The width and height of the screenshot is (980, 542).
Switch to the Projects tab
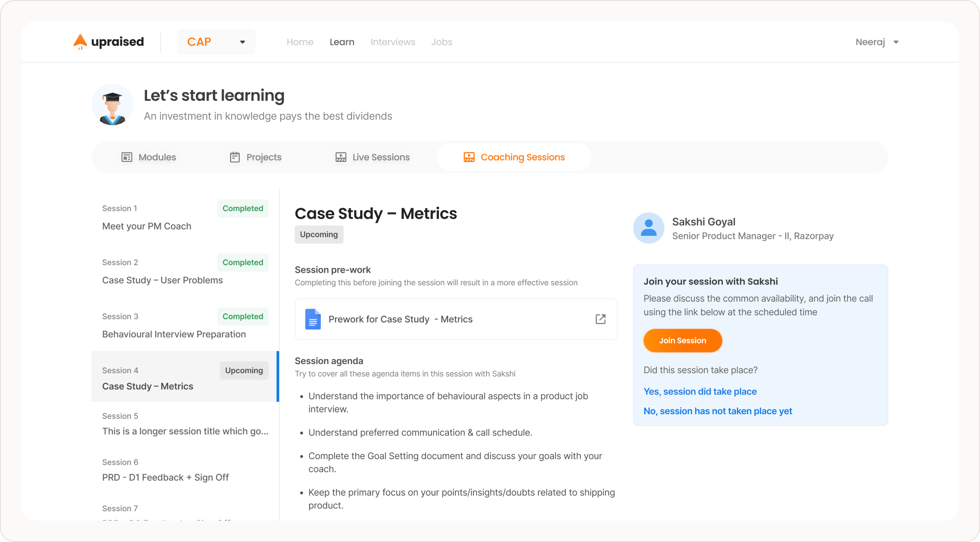255,157
